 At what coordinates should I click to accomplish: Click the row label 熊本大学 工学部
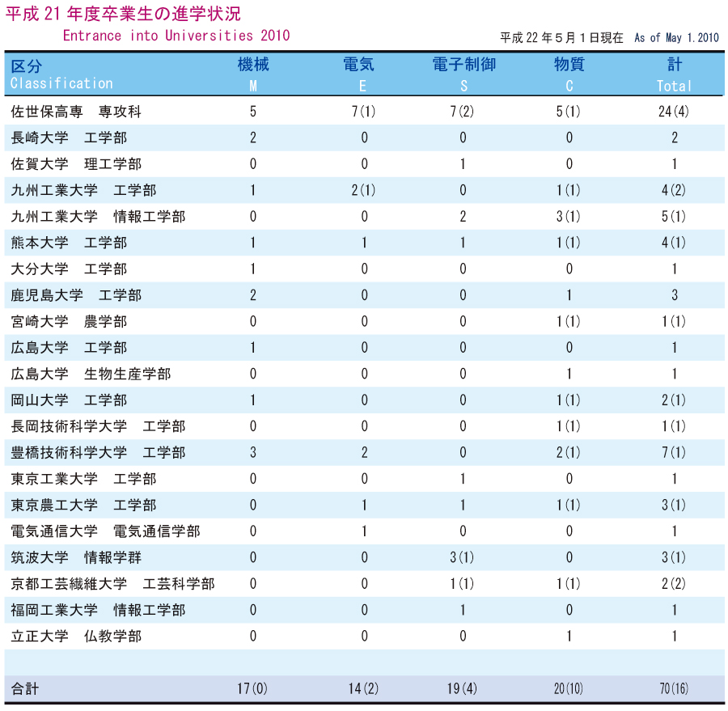[x=69, y=243]
